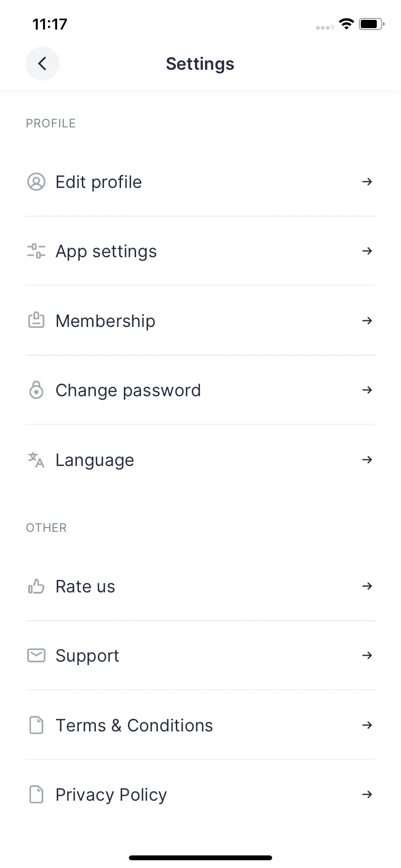Image resolution: width=401 pixels, height=868 pixels.
Task: Click the Edit profile user icon
Action: pyautogui.click(x=36, y=182)
